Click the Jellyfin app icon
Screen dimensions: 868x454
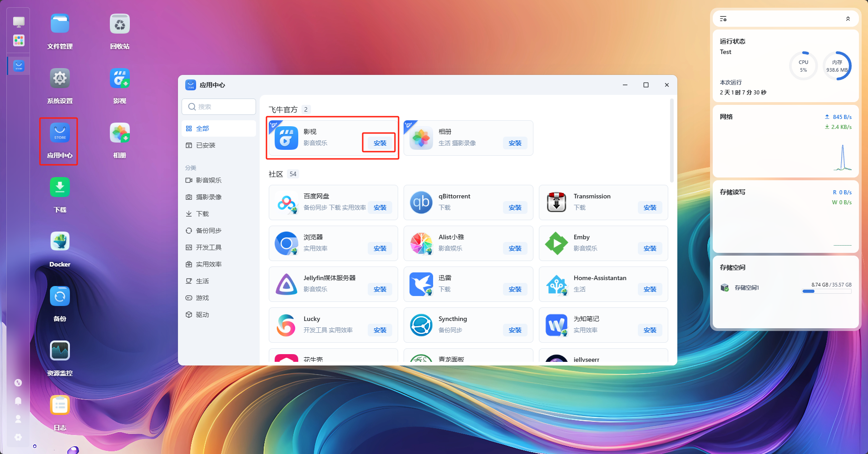(x=286, y=284)
